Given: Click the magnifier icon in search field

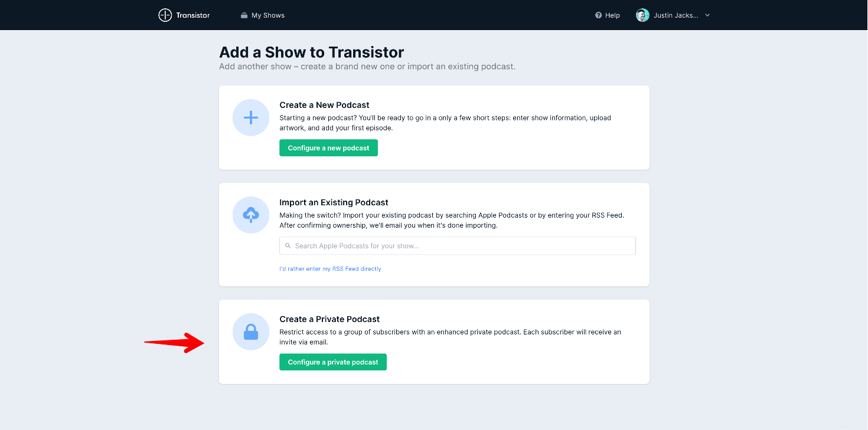Looking at the screenshot, I should pos(288,246).
